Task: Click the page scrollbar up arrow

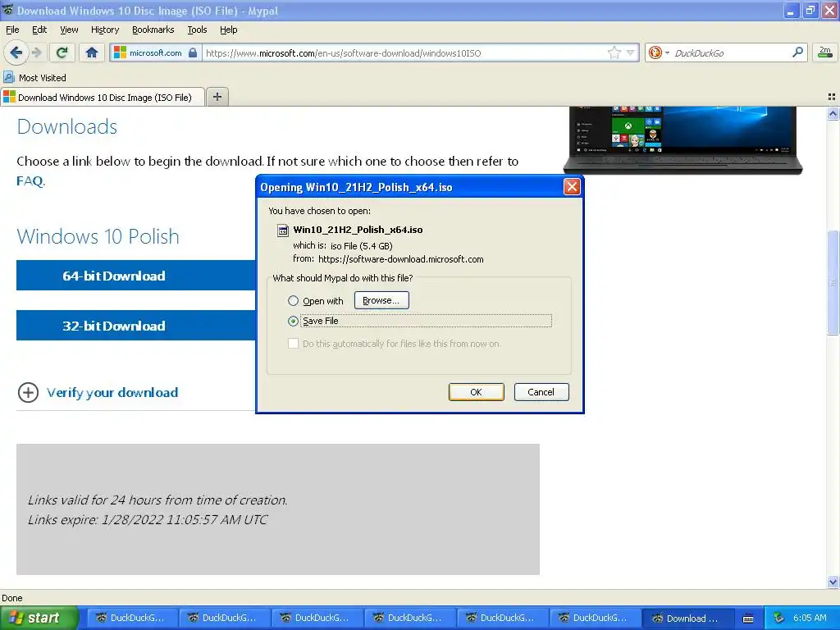Action: click(x=833, y=113)
